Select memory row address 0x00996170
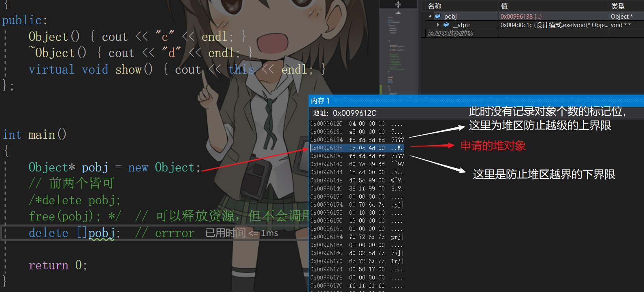Viewport: 644px width, 292px height. click(x=326, y=261)
